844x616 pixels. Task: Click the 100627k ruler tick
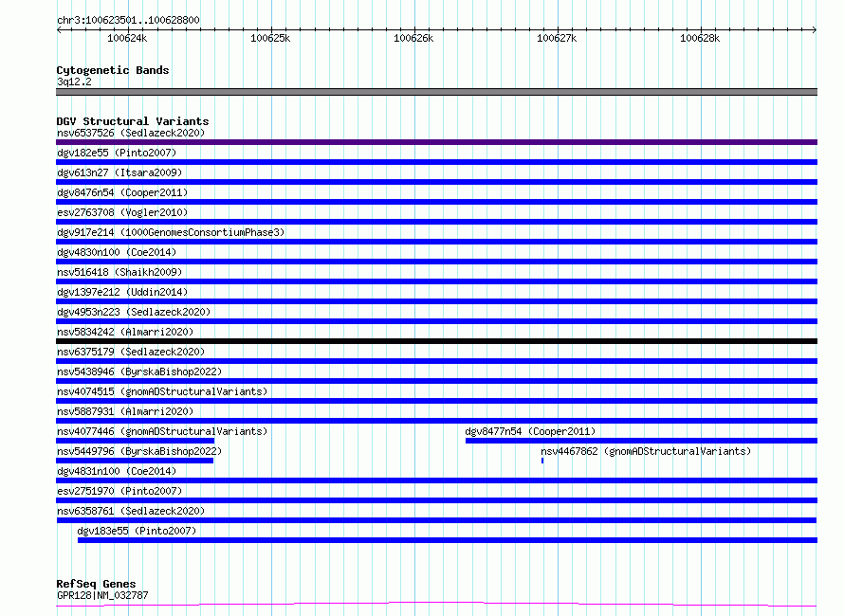557,38
